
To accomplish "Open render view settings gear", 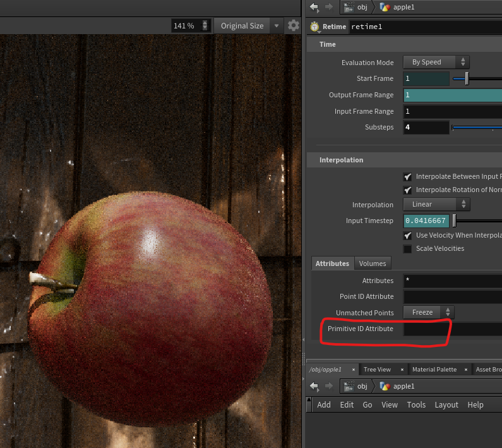I will pyautogui.click(x=293, y=26).
